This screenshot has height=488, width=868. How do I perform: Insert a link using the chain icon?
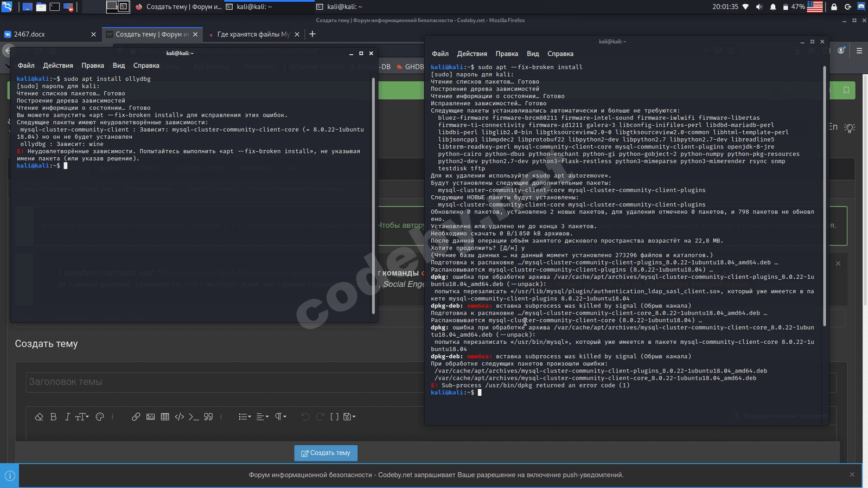click(x=136, y=416)
